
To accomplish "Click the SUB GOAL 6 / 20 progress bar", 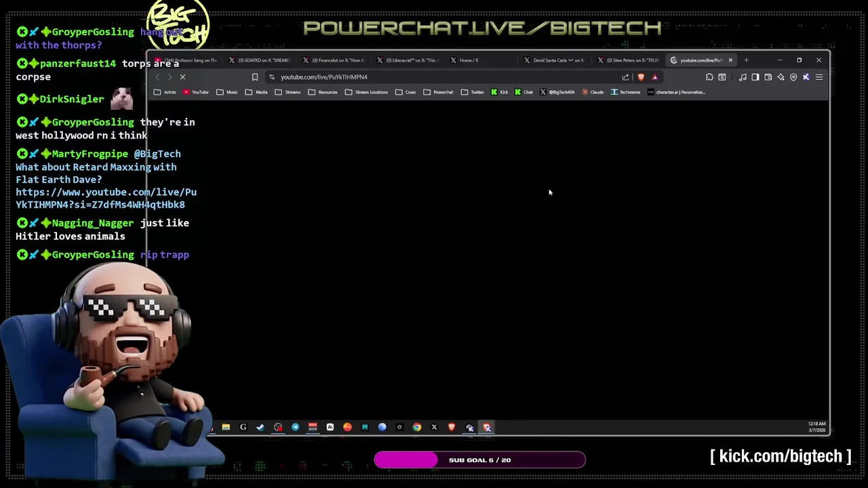I will pos(479,460).
